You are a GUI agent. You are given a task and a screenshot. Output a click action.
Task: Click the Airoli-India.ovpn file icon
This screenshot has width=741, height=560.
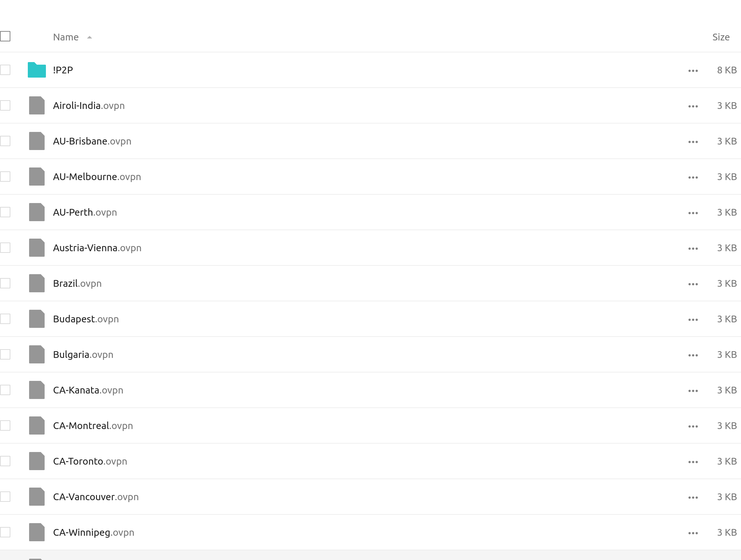point(36,105)
